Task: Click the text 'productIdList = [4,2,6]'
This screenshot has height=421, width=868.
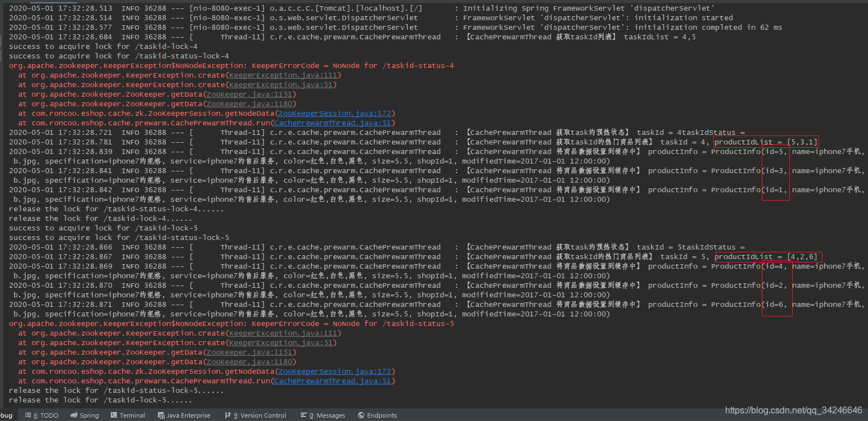Action: [x=766, y=257]
